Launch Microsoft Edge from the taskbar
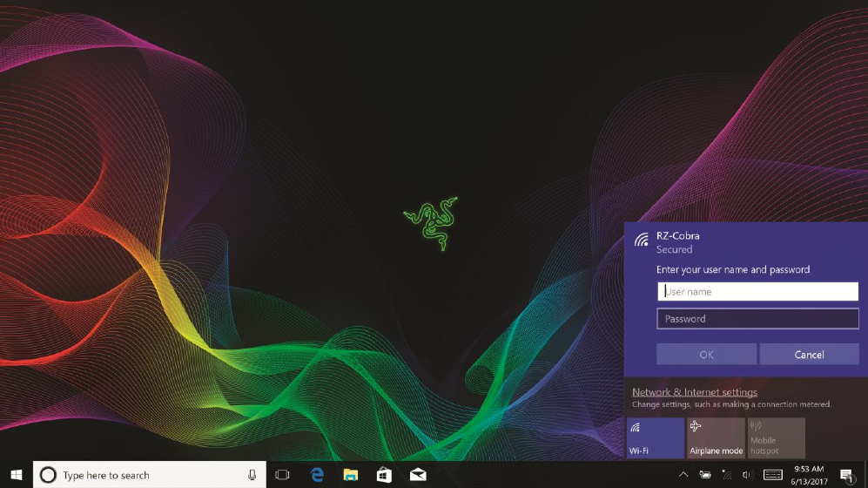Image resolution: width=868 pixels, height=488 pixels. [317, 475]
